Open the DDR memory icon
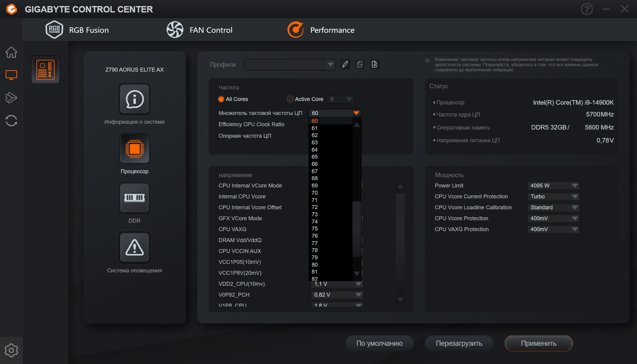The height and width of the screenshot is (364, 637). tap(134, 198)
